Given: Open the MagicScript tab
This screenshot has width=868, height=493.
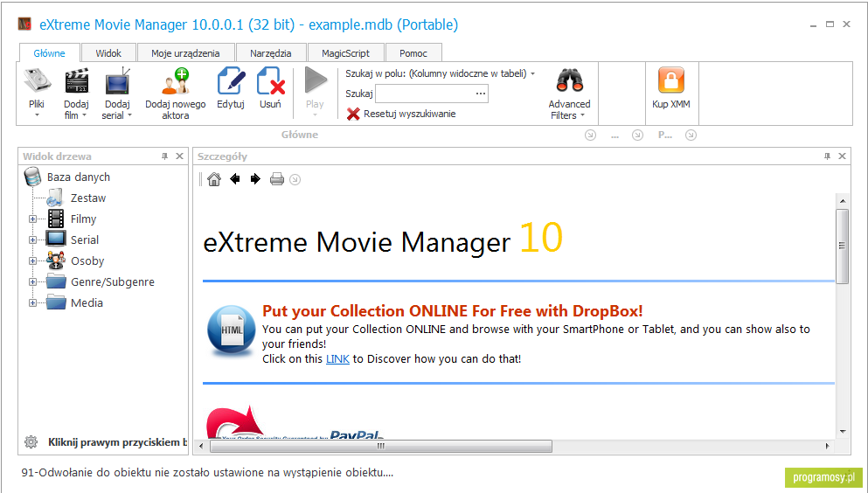Looking at the screenshot, I should (x=346, y=53).
